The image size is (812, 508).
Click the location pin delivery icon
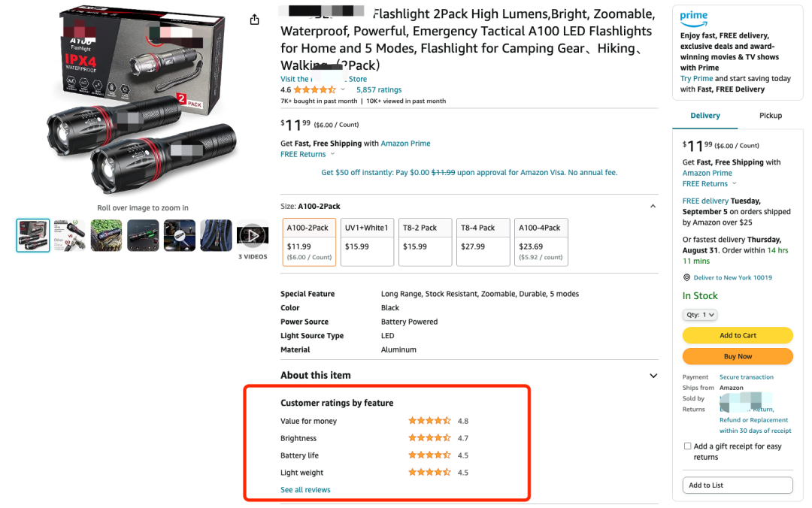click(x=686, y=277)
